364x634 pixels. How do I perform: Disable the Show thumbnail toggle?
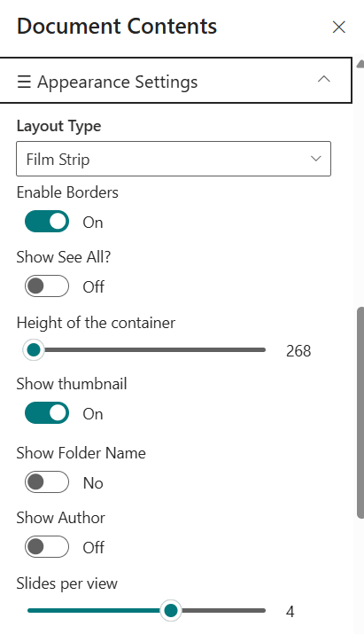[47, 413]
